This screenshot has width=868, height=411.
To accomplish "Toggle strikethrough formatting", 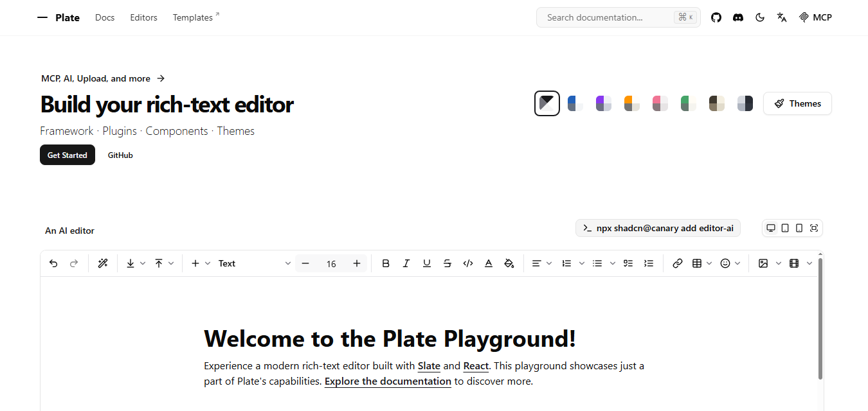I will (448, 263).
